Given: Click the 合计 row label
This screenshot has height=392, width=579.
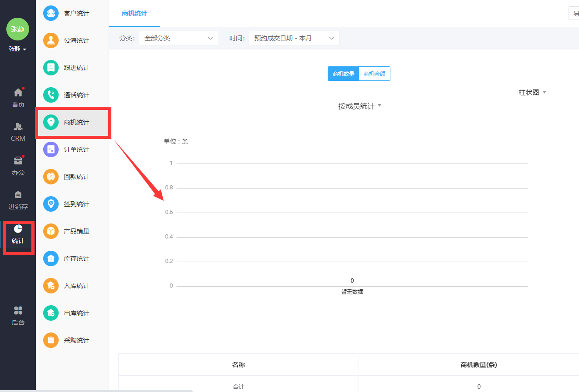Looking at the screenshot, I should (x=239, y=387).
